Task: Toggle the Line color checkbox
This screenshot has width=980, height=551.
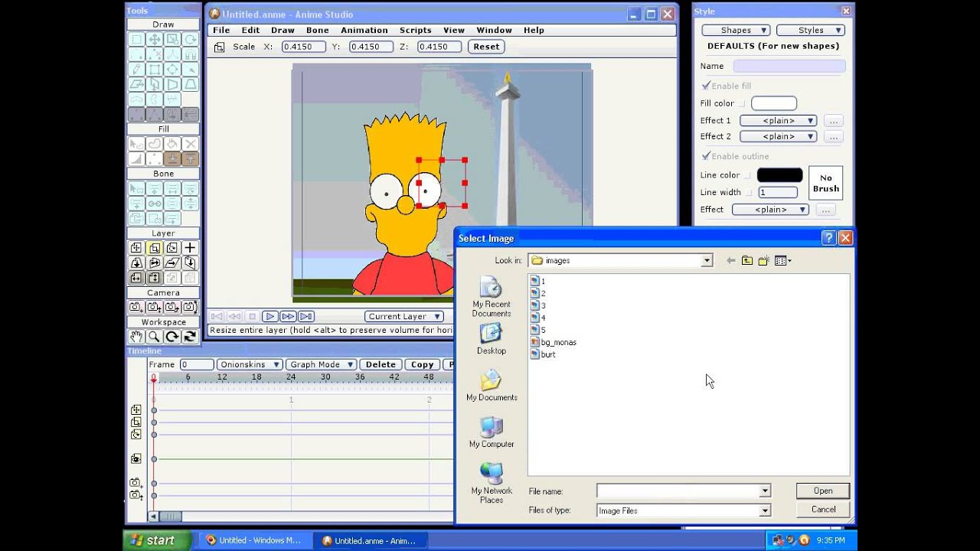Action: click(747, 175)
